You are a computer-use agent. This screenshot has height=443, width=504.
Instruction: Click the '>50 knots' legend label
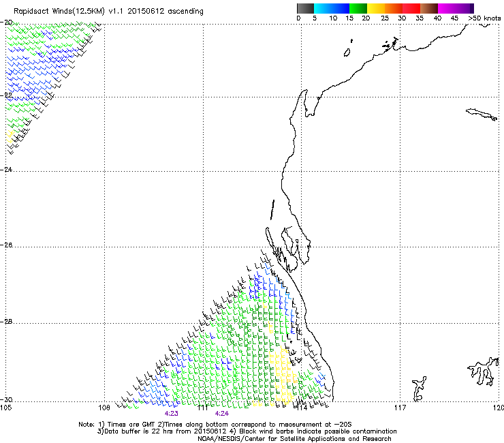click(x=484, y=18)
